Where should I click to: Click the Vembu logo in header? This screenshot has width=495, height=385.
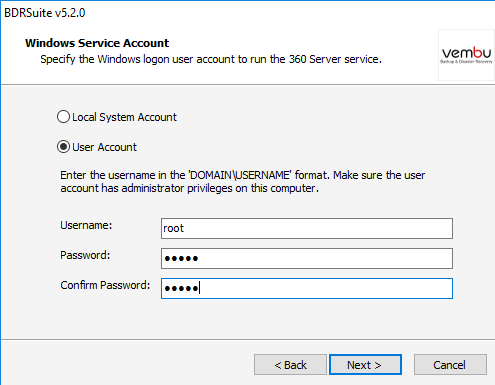[x=466, y=55]
